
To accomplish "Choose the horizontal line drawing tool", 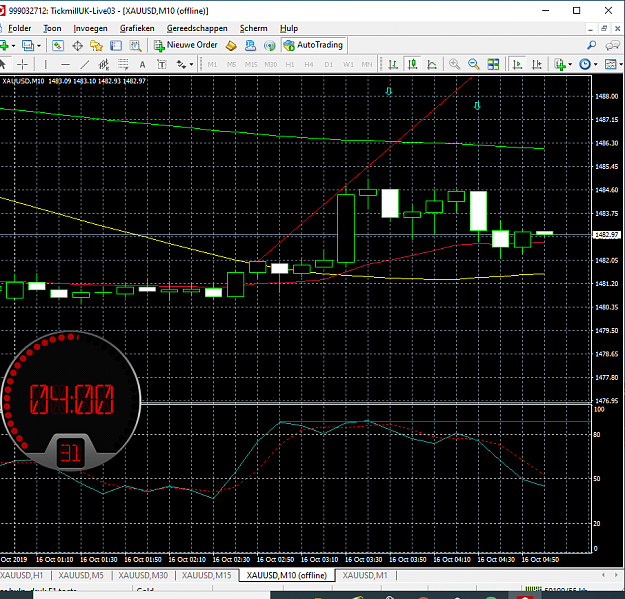I will 65,64.
